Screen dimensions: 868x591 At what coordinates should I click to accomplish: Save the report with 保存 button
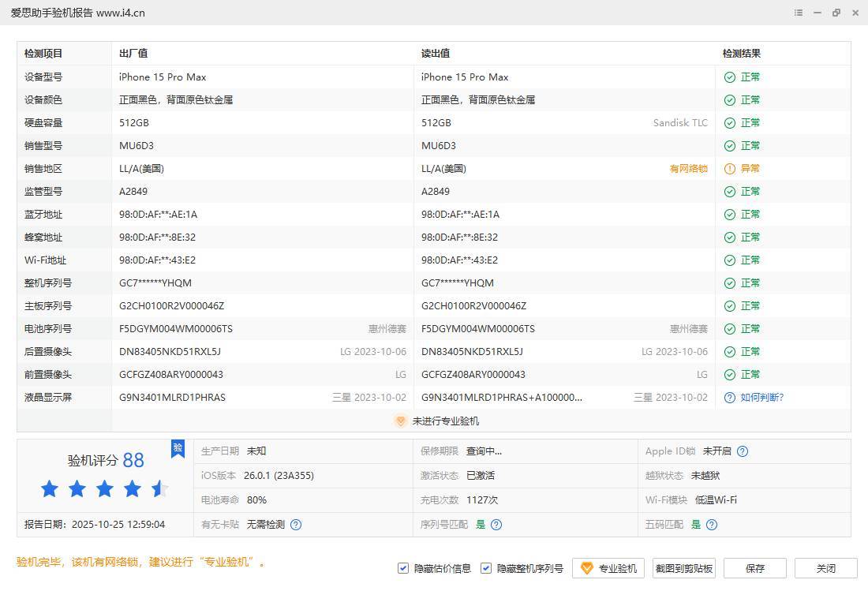pos(754,568)
